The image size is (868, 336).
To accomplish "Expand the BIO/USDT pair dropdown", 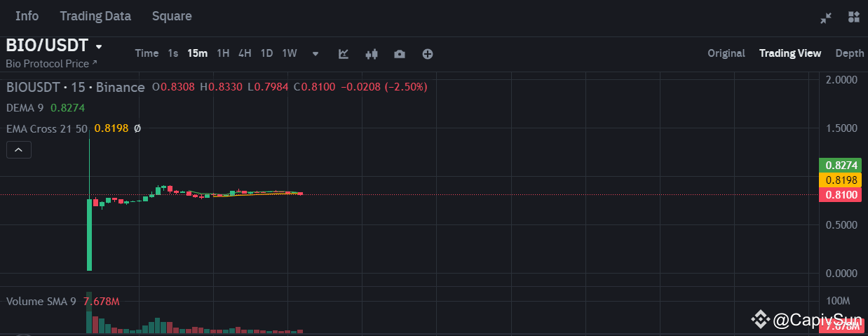I will click(x=99, y=46).
